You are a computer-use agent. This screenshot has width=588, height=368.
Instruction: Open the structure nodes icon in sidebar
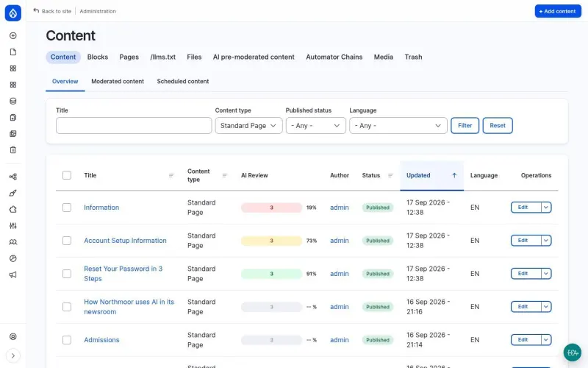[x=13, y=177]
